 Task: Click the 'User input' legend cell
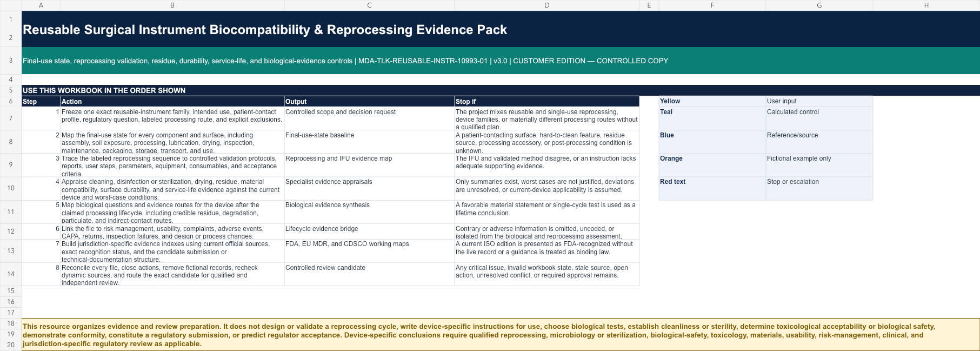[819, 101]
